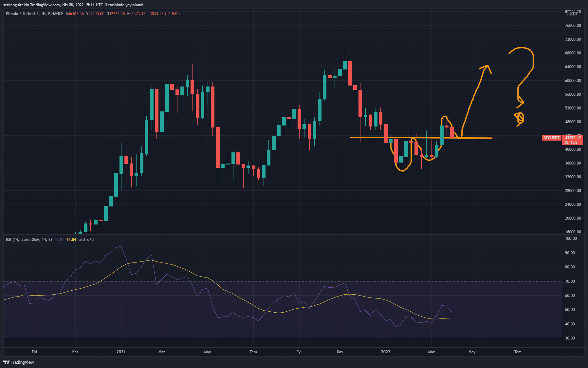
Task: Click the 43373.12 current price label
Action: (x=573, y=138)
